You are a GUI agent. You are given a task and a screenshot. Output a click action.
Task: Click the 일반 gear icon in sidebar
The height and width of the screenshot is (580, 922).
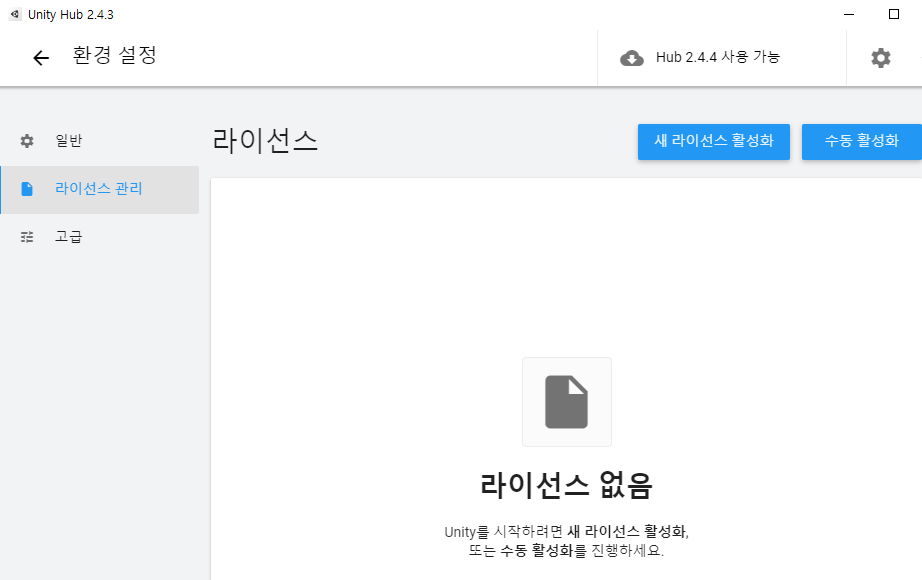tap(27, 141)
